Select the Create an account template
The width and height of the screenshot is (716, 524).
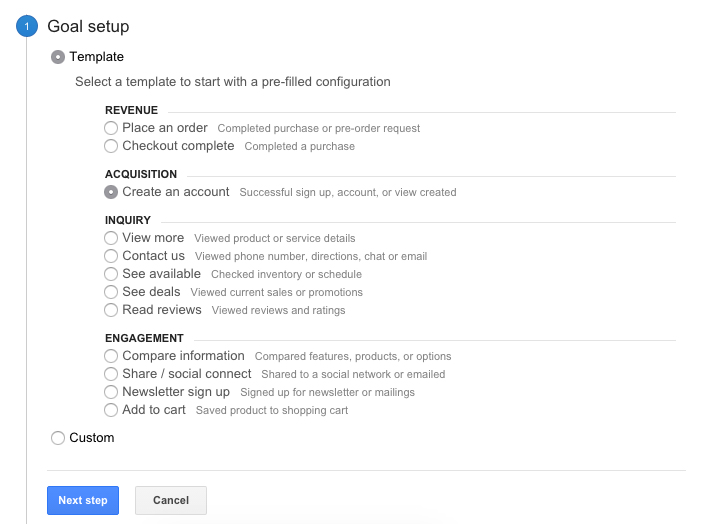[111, 192]
